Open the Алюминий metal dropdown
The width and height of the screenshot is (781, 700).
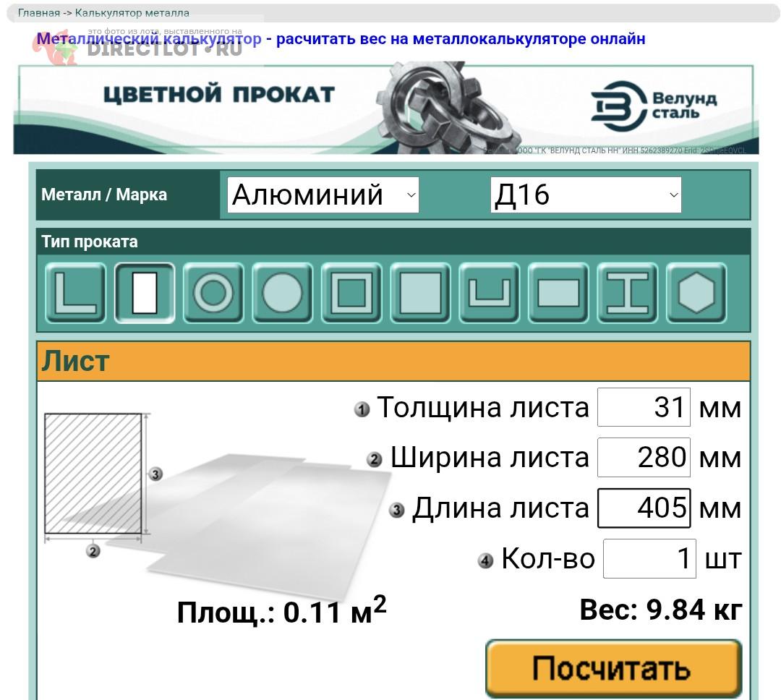point(323,195)
